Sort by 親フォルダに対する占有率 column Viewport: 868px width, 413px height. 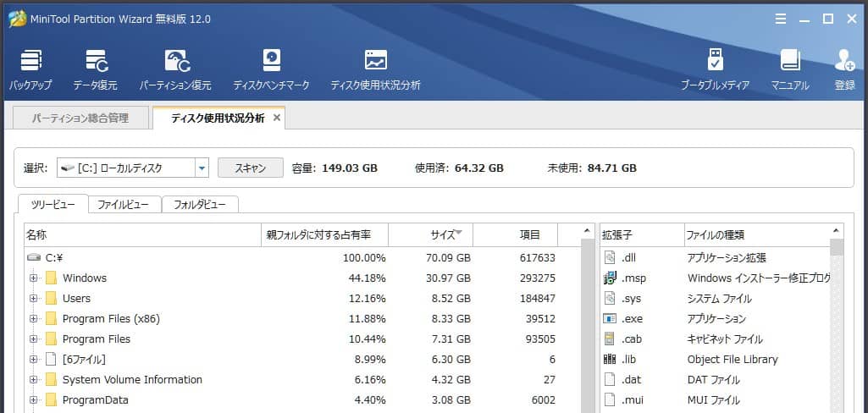click(x=324, y=235)
